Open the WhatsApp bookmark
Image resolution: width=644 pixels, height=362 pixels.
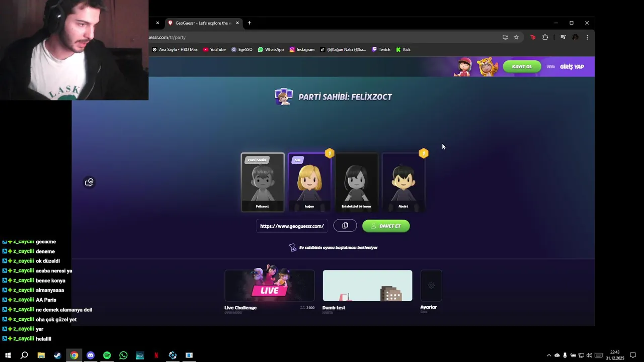click(271, 50)
